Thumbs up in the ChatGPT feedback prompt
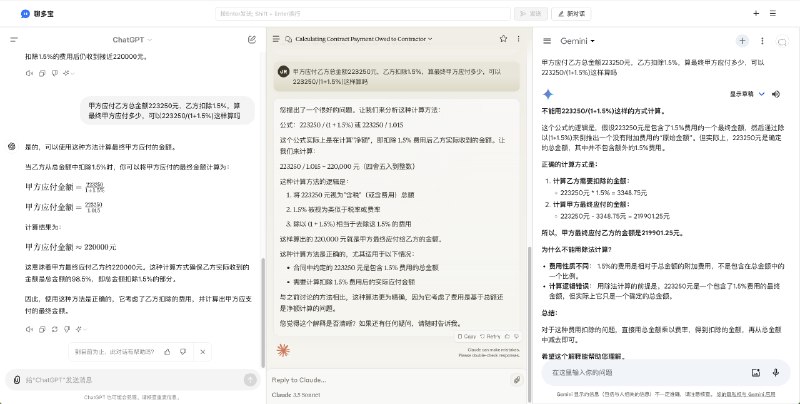The image size is (800, 404). 167,352
